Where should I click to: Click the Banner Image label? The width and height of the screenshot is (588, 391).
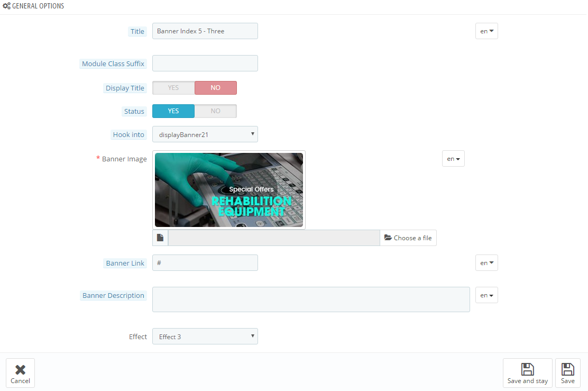pyautogui.click(x=124, y=159)
